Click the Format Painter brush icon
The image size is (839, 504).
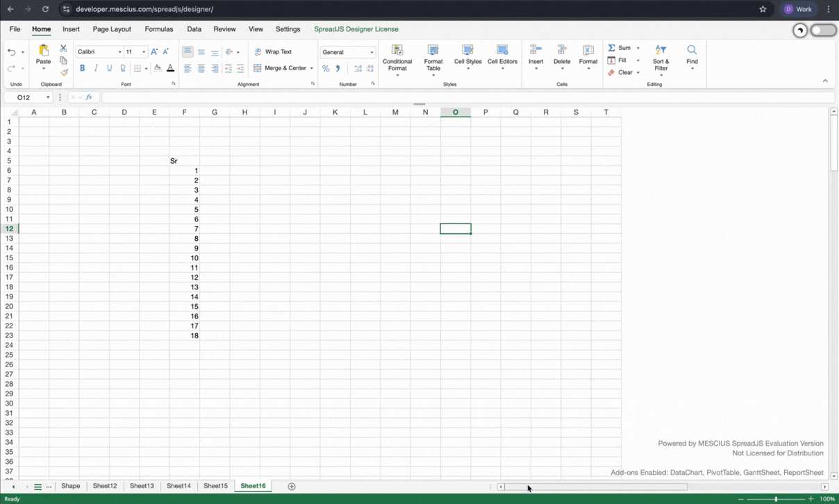coord(64,73)
